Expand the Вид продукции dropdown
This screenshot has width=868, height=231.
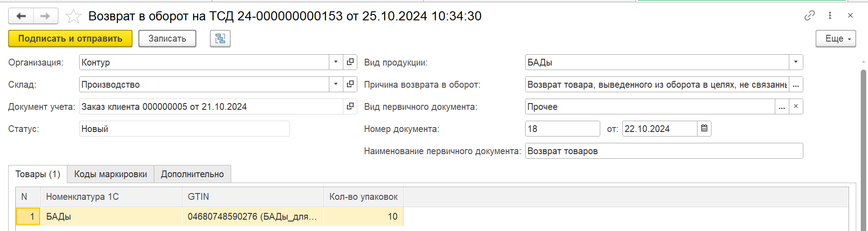[796, 62]
